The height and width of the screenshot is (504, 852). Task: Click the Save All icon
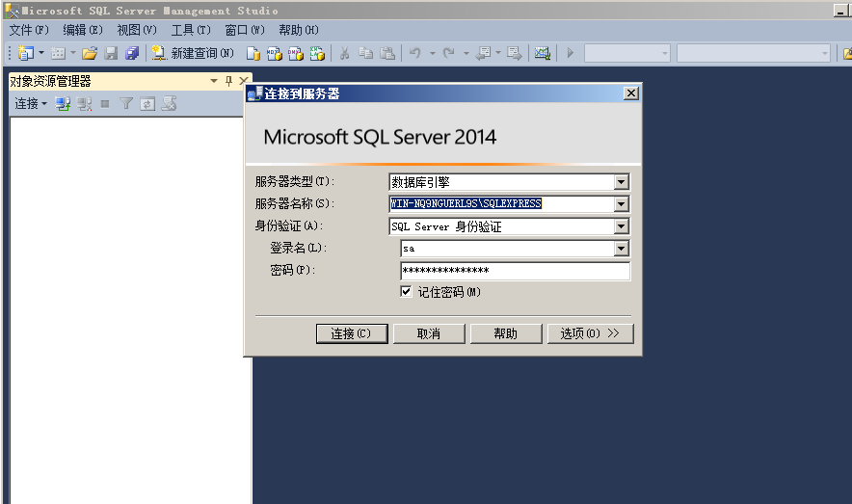pyautogui.click(x=132, y=53)
